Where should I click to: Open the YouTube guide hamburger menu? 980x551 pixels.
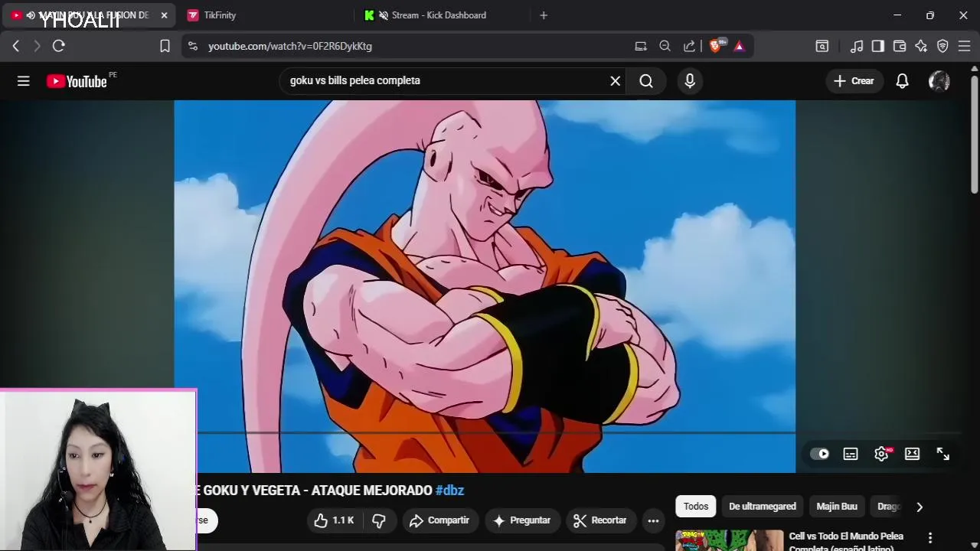(23, 81)
